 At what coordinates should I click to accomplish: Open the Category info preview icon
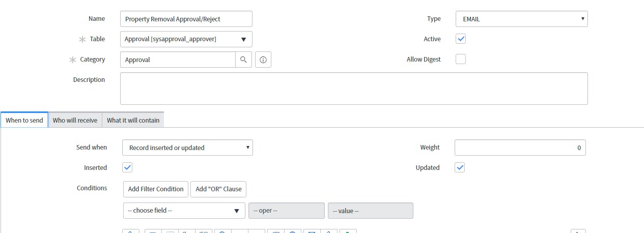pos(263,60)
